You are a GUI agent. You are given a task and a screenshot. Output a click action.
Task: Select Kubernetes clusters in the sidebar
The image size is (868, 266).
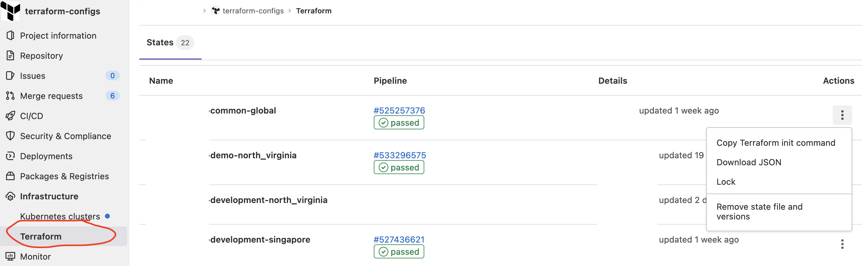[60, 216]
